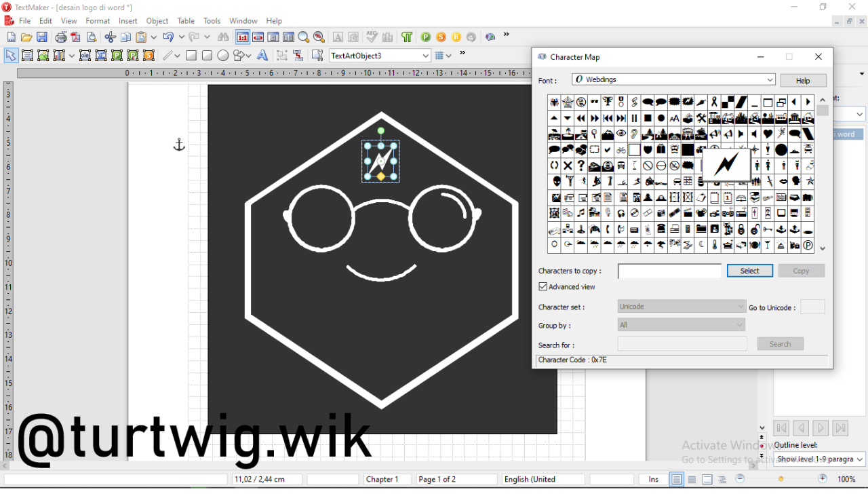868x498 pixels.
Task: Click the Search button in Character Map
Action: (780, 344)
